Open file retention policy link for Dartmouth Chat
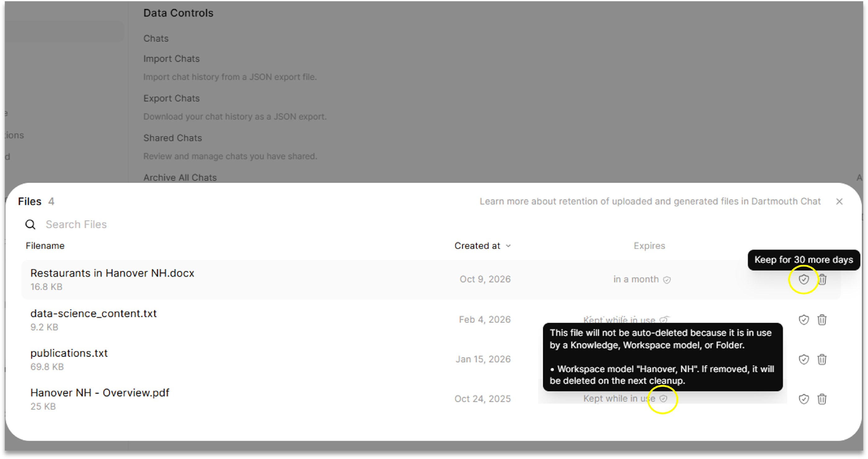This screenshot has height=459, width=868. click(x=650, y=202)
